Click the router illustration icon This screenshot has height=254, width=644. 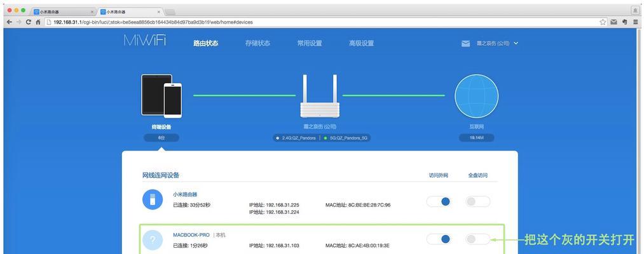[320, 96]
